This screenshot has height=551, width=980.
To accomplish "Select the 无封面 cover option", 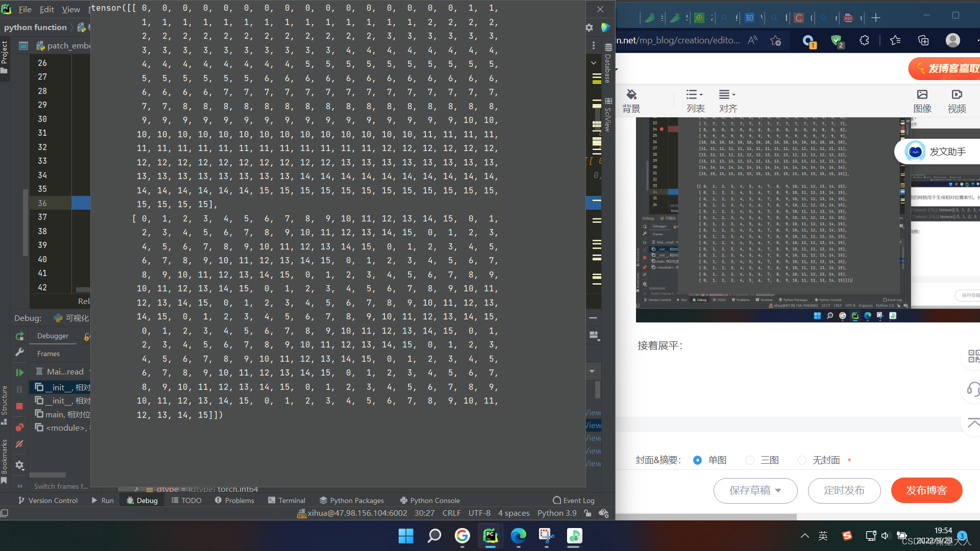I will pyautogui.click(x=802, y=460).
